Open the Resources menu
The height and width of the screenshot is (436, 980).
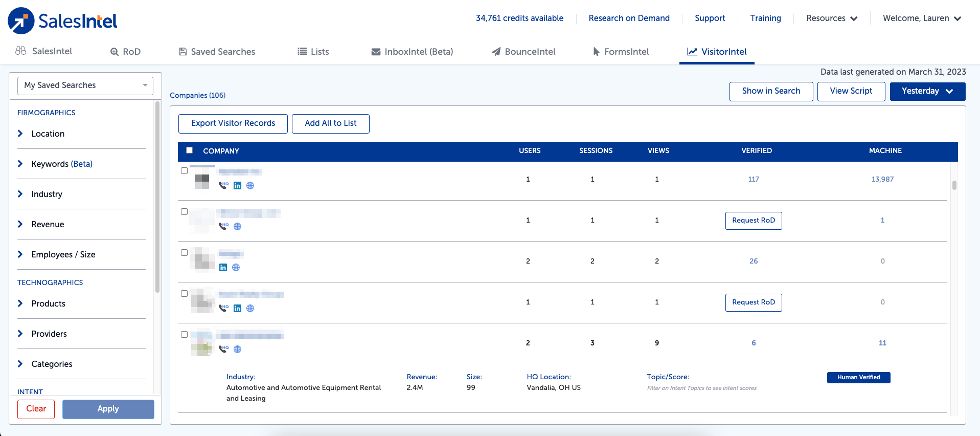click(x=832, y=18)
